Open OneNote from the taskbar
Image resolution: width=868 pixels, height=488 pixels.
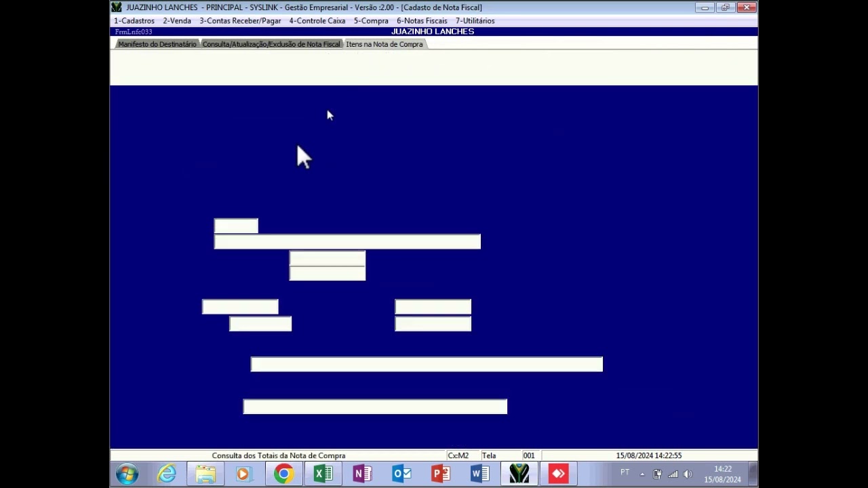[362, 474]
